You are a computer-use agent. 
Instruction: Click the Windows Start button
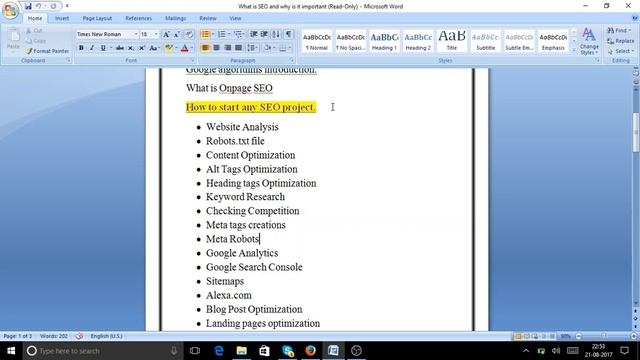pos(11,351)
